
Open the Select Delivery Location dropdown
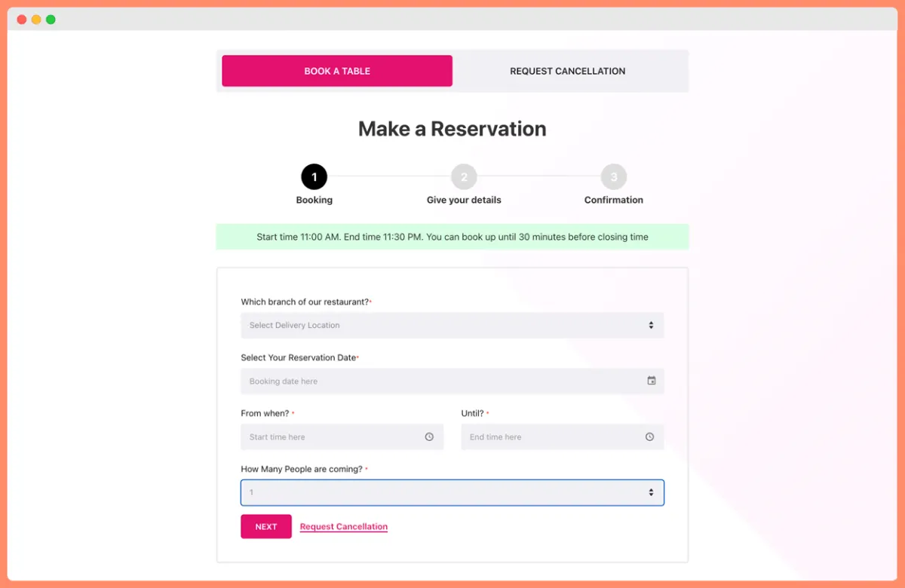pos(452,325)
